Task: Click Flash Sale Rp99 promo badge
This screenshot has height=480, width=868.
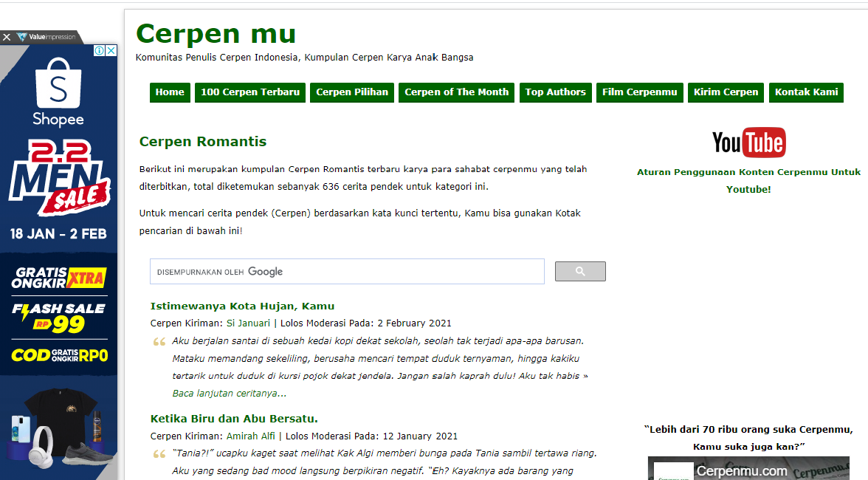Action: tap(59, 318)
